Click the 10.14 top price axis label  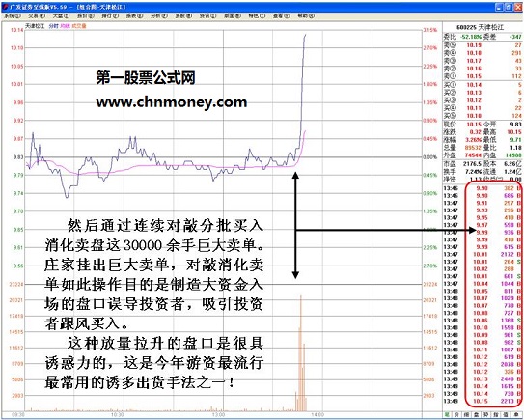click(17, 30)
